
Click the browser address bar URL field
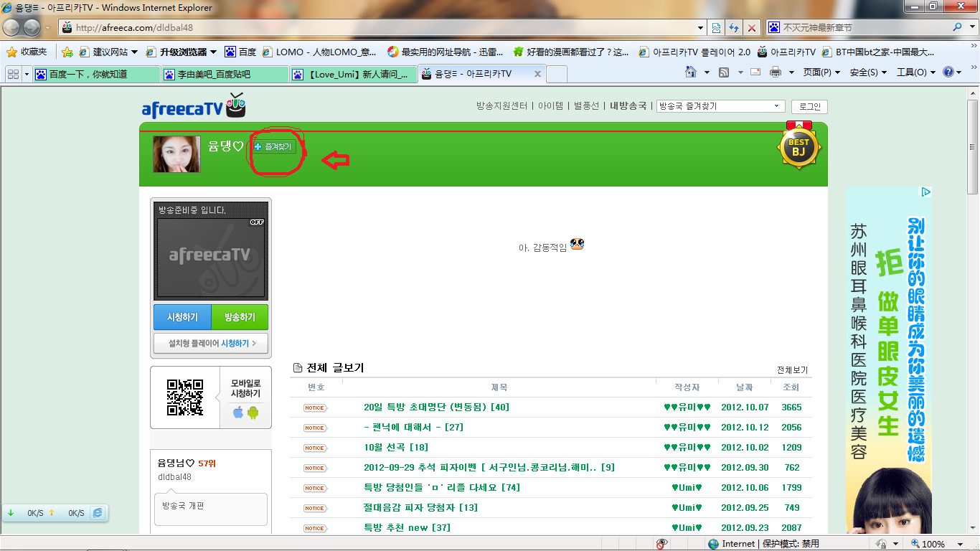pyautogui.click(x=378, y=28)
